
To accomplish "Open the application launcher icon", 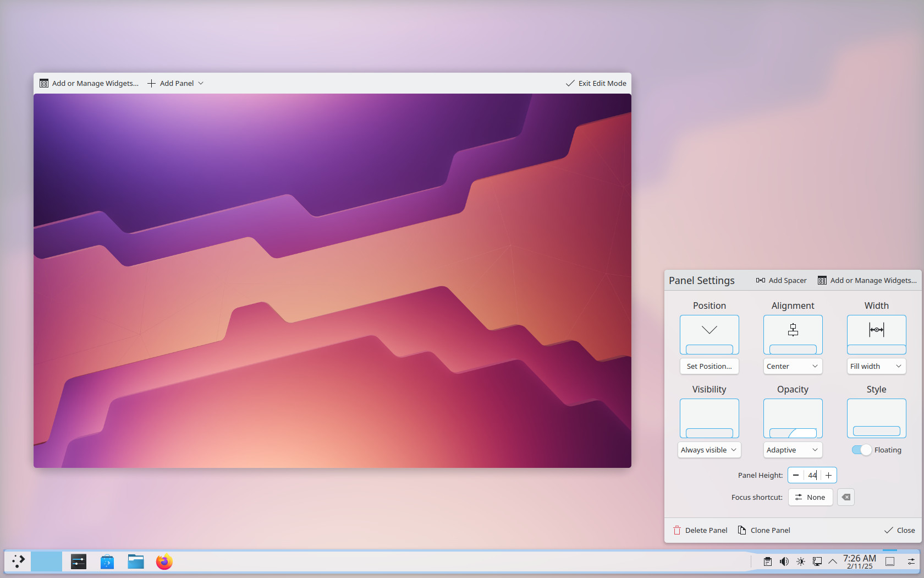I will click(x=18, y=561).
